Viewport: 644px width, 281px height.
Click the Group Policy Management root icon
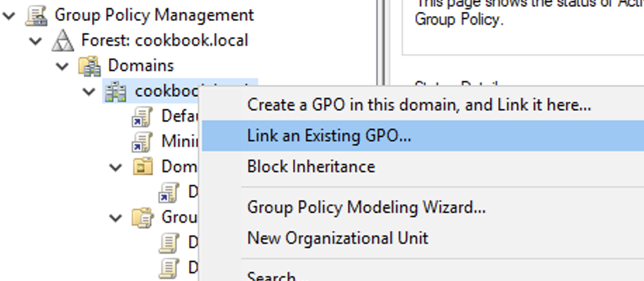36,16
